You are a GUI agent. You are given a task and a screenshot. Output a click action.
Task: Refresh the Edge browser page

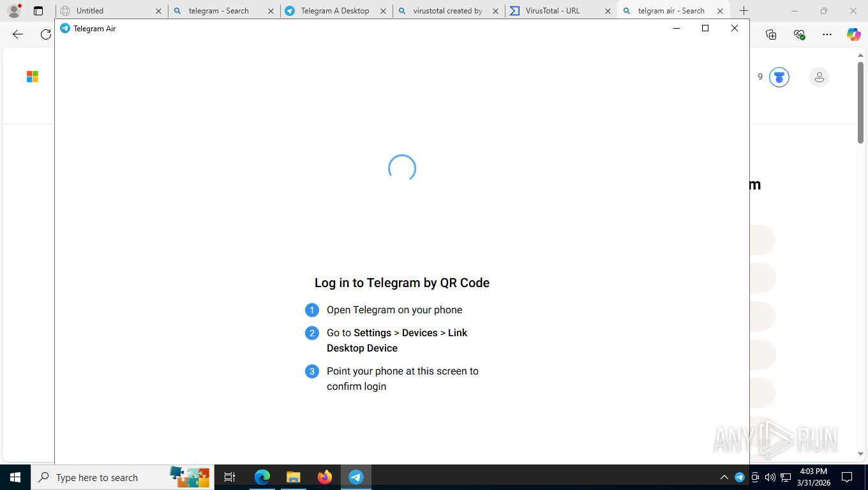[46, 34]
